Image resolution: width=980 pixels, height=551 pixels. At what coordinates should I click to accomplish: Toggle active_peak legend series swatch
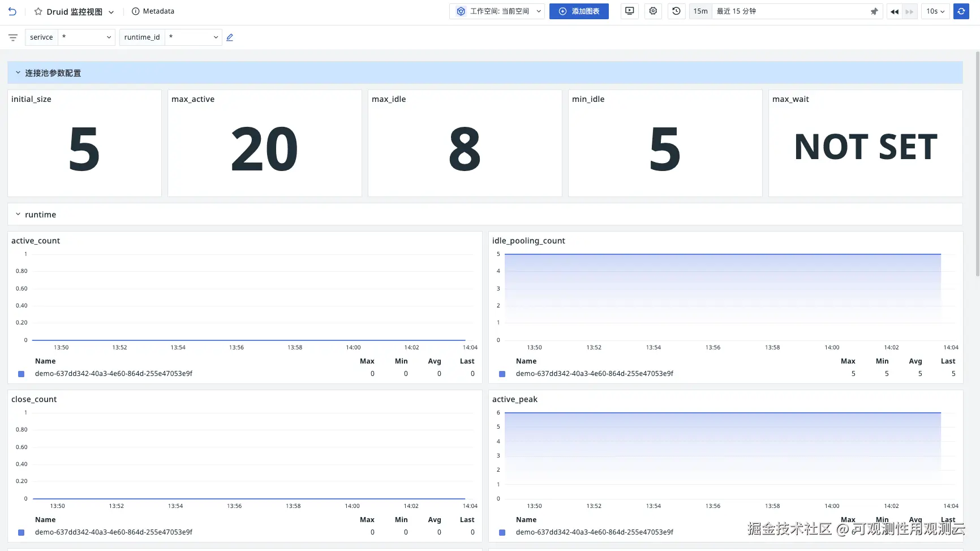click(x=502, y=532)
